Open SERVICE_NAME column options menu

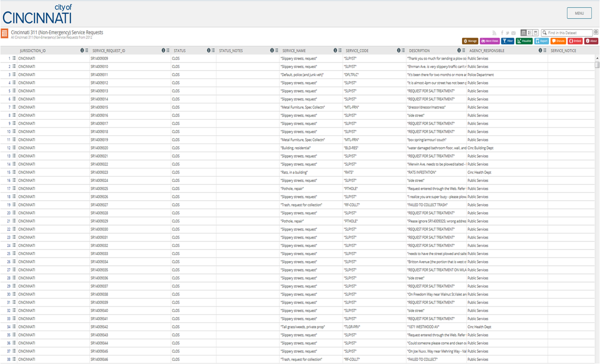(340, 50)
